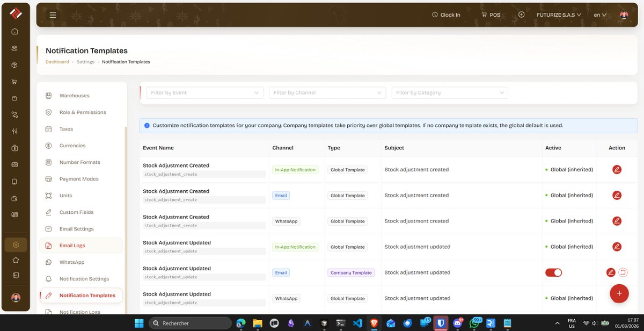
Task: Click the users icon in left rail
Action: coord(15,48)
